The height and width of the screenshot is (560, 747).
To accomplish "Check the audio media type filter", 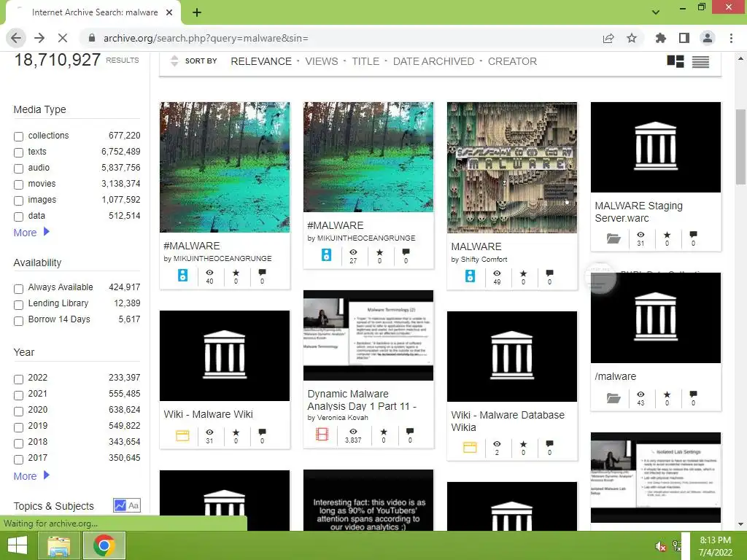I will click(18, 168).
